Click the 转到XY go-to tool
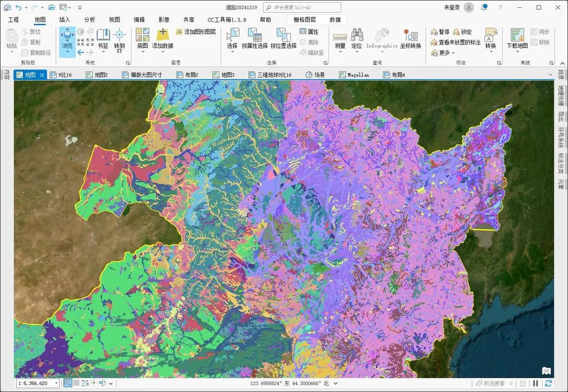 (119, 40)
